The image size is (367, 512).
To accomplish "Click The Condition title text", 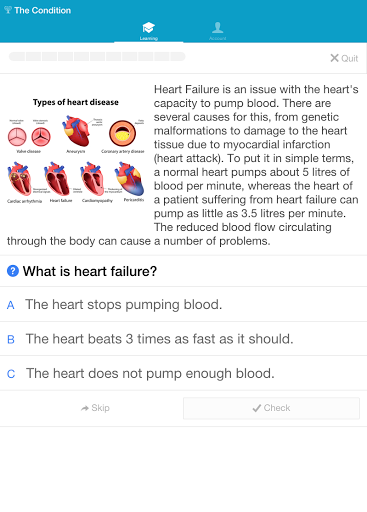I will (x=43, y=10).
